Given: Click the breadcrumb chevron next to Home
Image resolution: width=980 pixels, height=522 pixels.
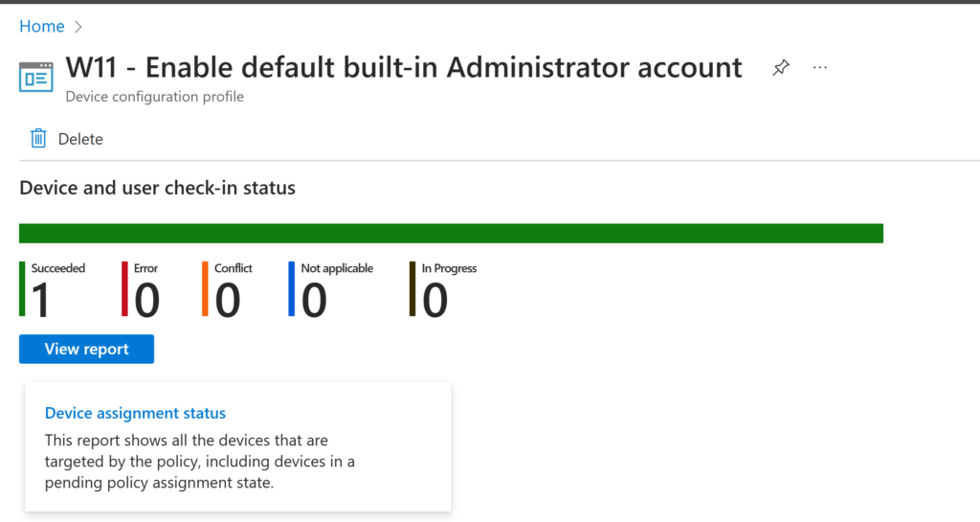Looking at the screenshot, I should [x=78, y=27].
